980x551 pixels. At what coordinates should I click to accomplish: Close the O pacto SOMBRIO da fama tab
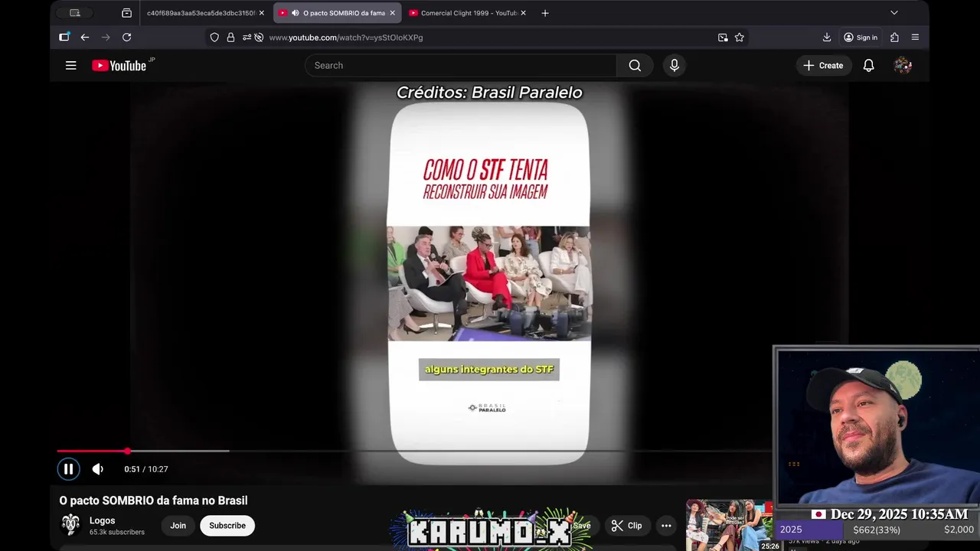point(392,13)
